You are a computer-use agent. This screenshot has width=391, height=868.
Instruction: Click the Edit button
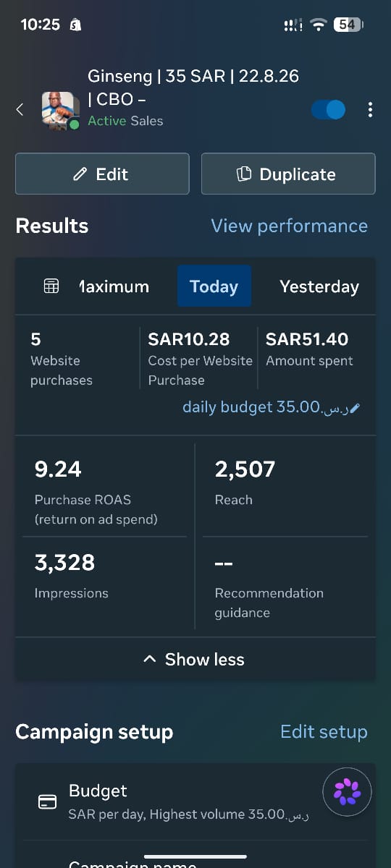102,174
